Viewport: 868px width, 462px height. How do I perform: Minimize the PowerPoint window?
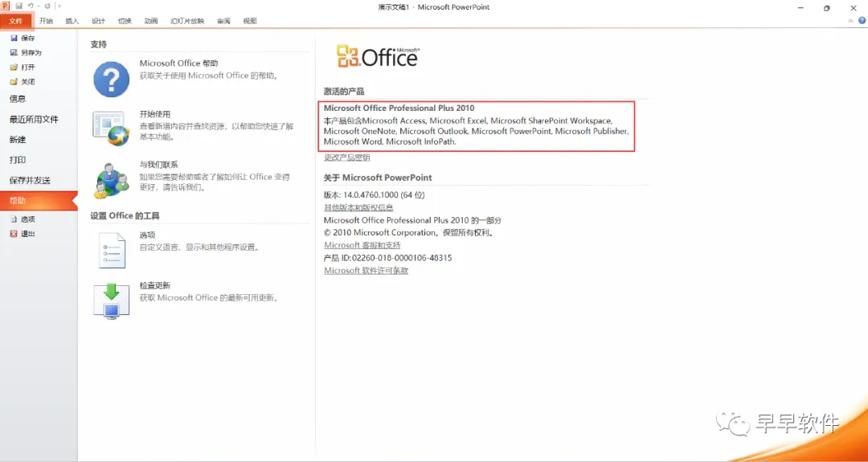click(x=801, y=8)
